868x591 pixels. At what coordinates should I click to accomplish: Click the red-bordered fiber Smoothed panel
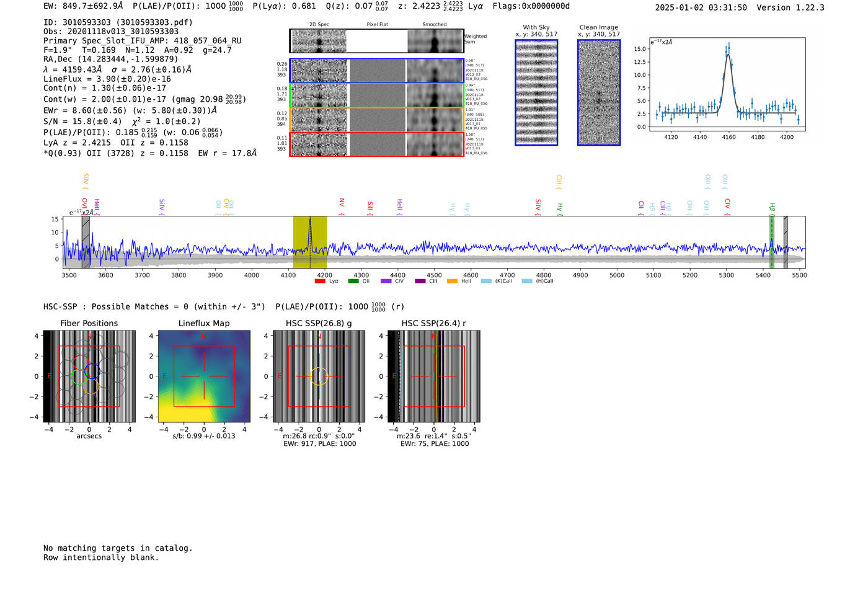pyautogui.click(x=435, y=144)
